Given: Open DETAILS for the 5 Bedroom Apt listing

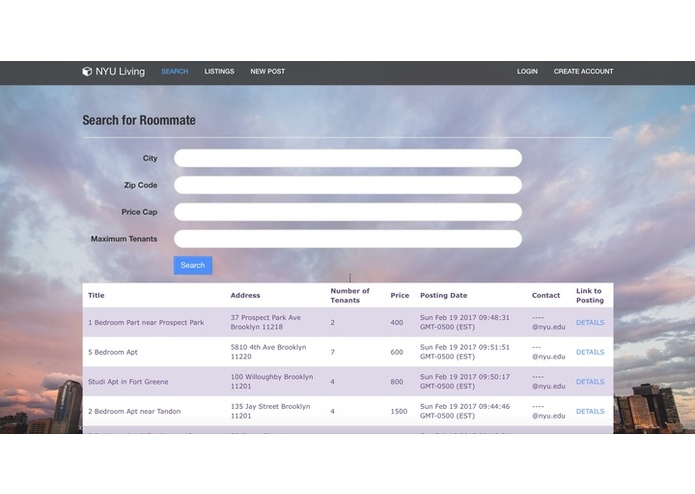Looking at the screenshot, I should [590, 352].
